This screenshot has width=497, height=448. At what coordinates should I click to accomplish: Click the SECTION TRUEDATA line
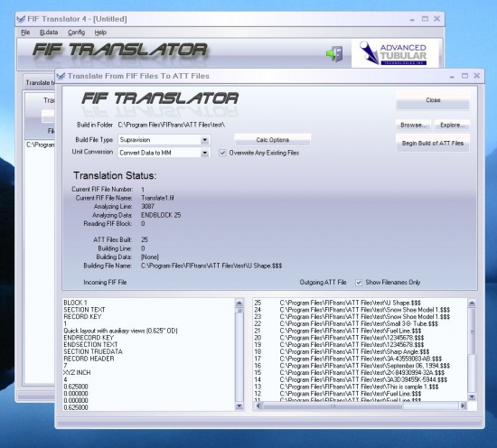click(x=93, y=351)
